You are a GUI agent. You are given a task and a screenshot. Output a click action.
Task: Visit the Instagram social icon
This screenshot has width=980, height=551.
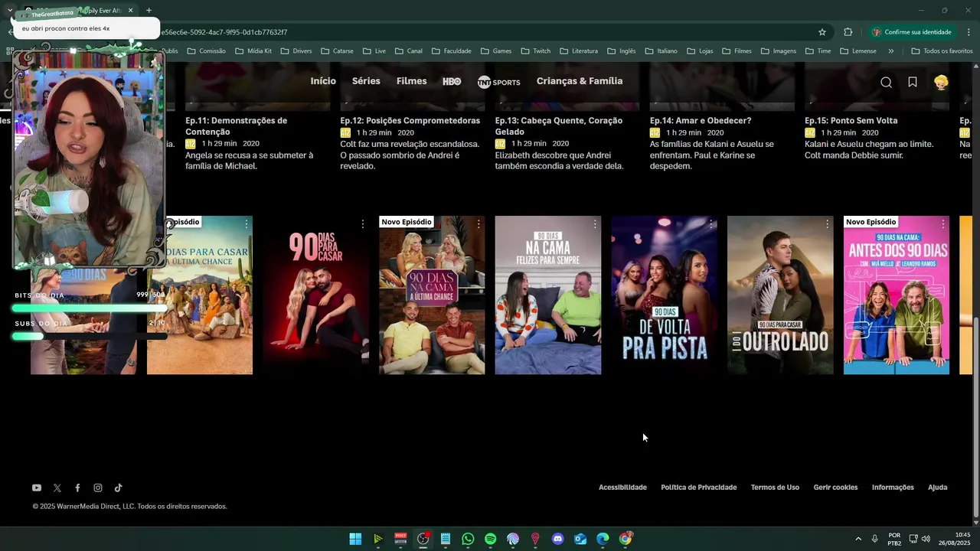tap(98, 487)
